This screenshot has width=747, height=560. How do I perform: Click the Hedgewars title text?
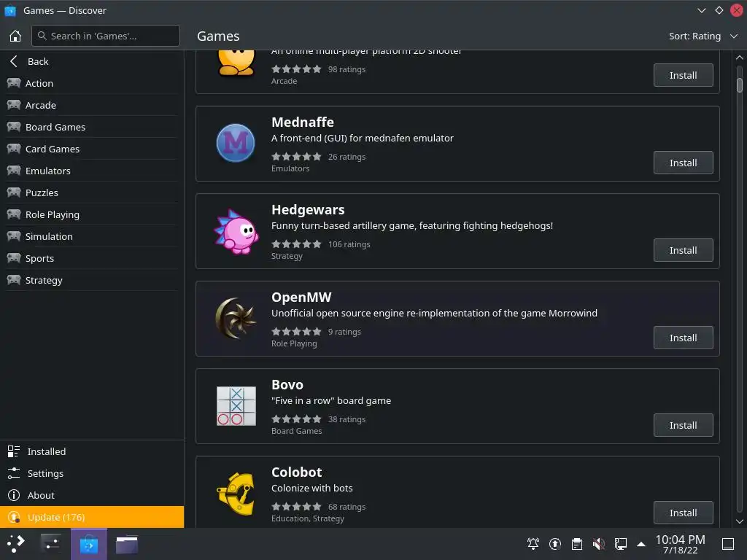(308, 210)
